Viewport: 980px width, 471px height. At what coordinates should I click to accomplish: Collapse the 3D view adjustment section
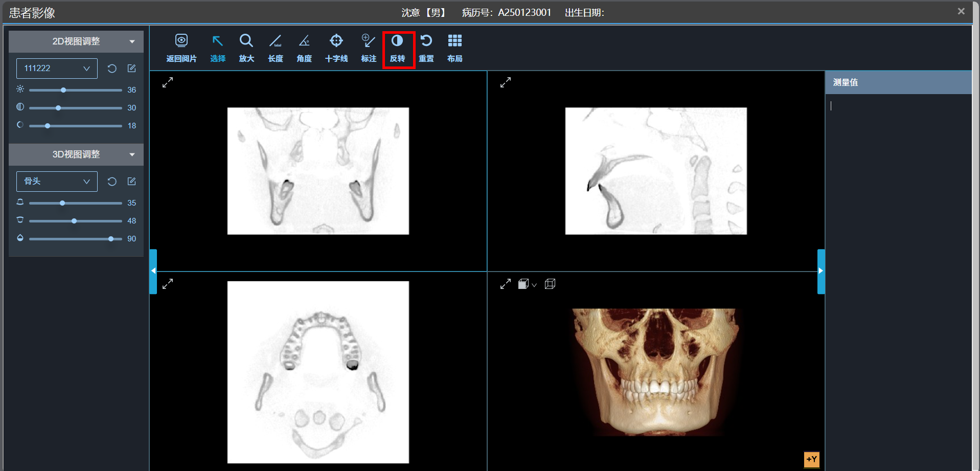[x=132, y=154]
